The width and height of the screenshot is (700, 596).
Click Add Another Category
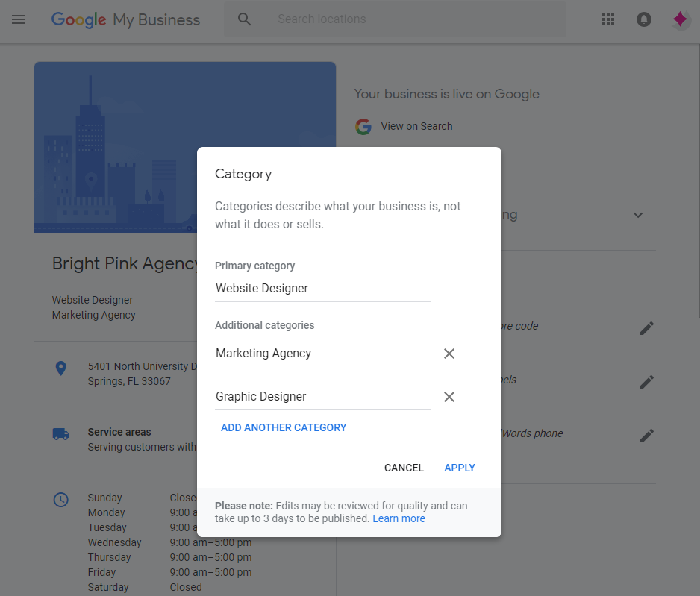[x=284, y=428]
